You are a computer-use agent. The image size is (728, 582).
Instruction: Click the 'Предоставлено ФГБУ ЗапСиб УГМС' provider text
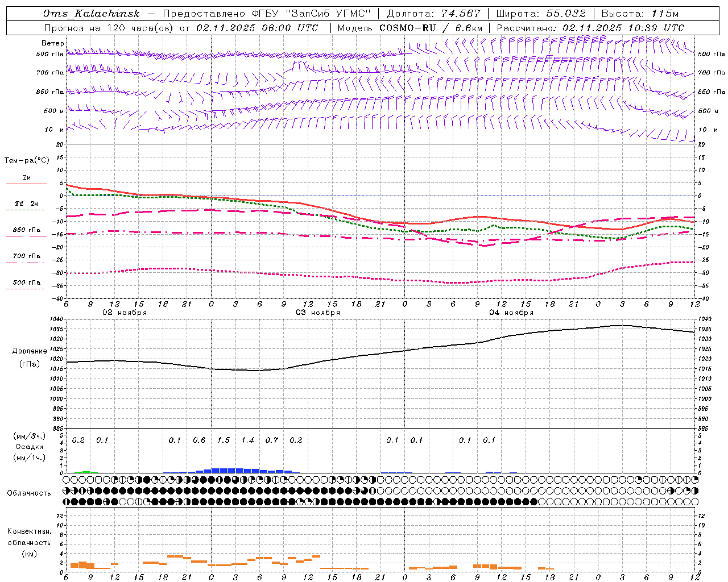coord(267,14)
